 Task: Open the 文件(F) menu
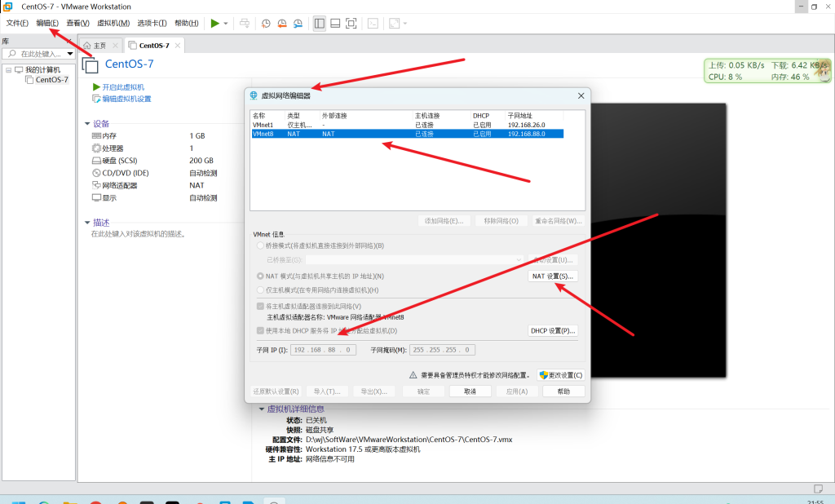click(x=17, y=23)
